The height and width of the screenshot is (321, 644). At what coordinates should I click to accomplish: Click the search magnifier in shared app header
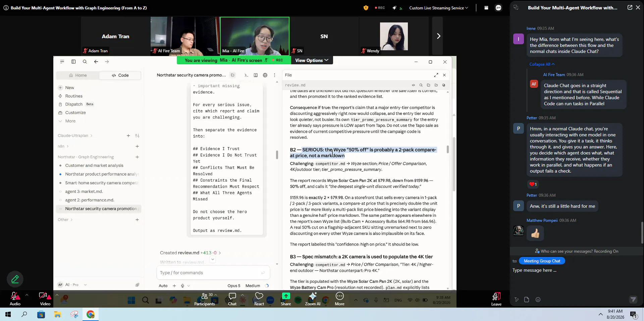(85, 62)
